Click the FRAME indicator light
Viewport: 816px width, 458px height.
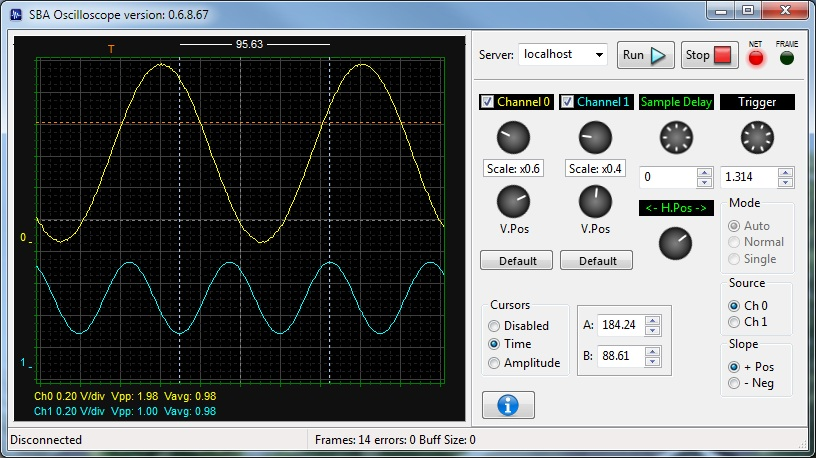(x=787, y=58)
